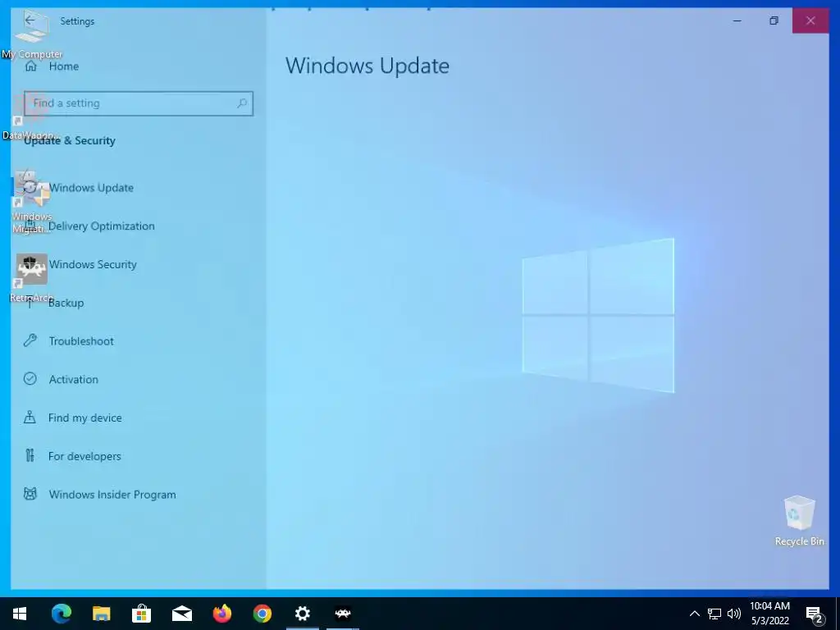The image size is (840, 630).
Task: Open Delivery Optimization settings
Action: (101, 226)
